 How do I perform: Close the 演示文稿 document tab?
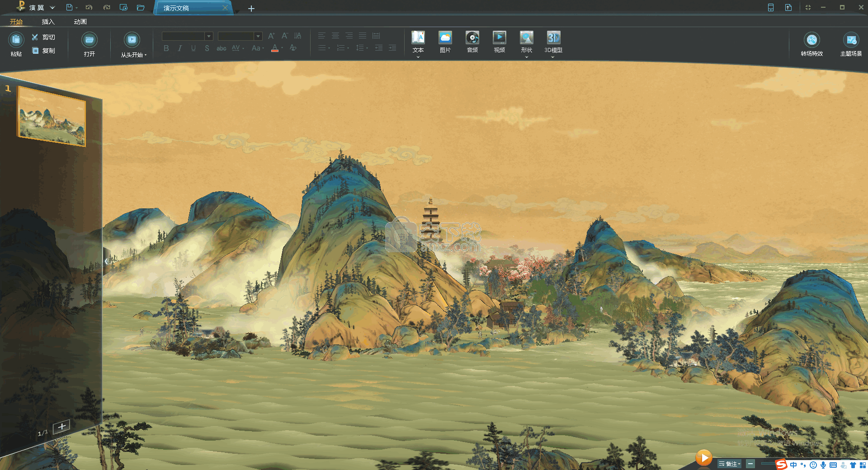(x=225, y=8)
